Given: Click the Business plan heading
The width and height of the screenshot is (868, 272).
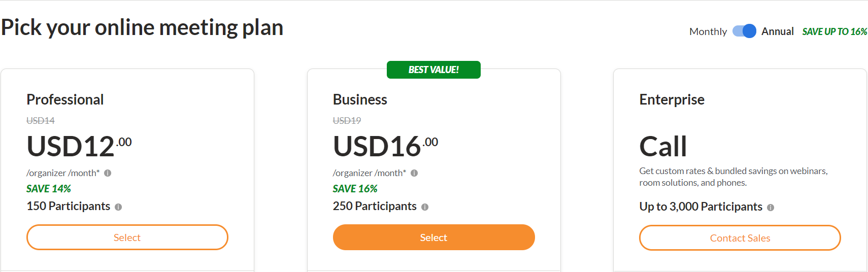Looking at the screenshot, I should [360, 99].
